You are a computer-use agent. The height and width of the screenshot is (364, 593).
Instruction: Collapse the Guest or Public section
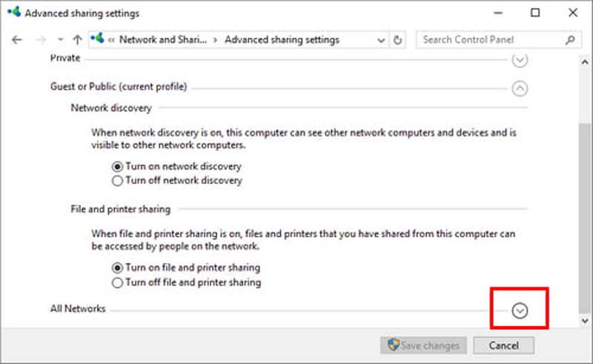point(520,87)
